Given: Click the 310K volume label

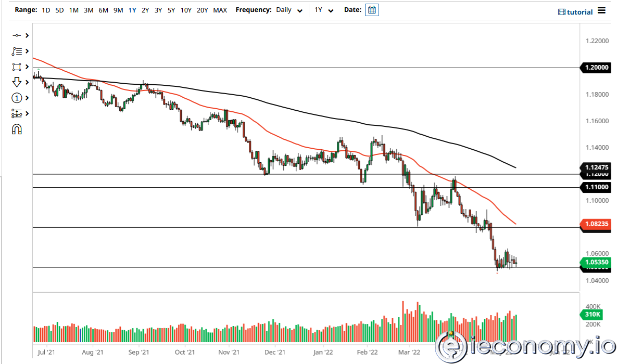Looking at the screenshot, I should 593,314.
